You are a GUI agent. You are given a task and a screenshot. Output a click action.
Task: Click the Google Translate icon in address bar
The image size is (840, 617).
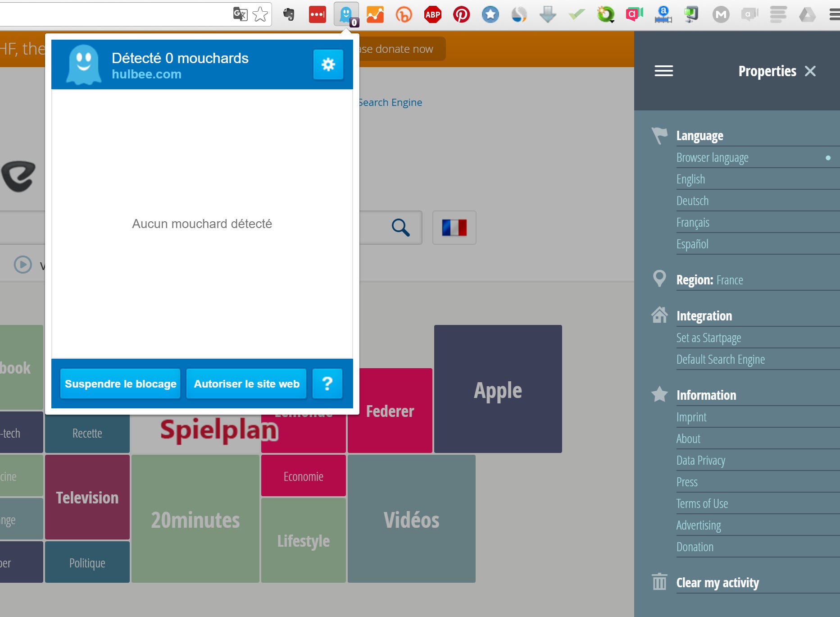(x=240, y=14)
